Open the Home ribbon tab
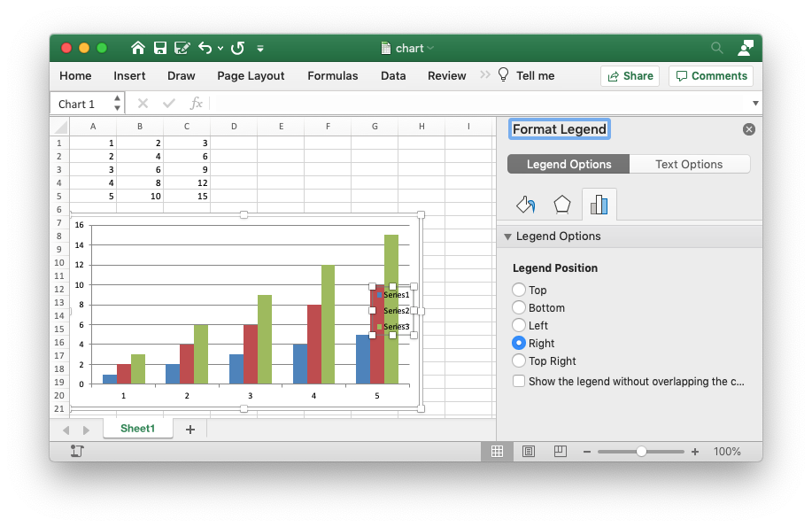Screen dimensions: 812x527 75,75
